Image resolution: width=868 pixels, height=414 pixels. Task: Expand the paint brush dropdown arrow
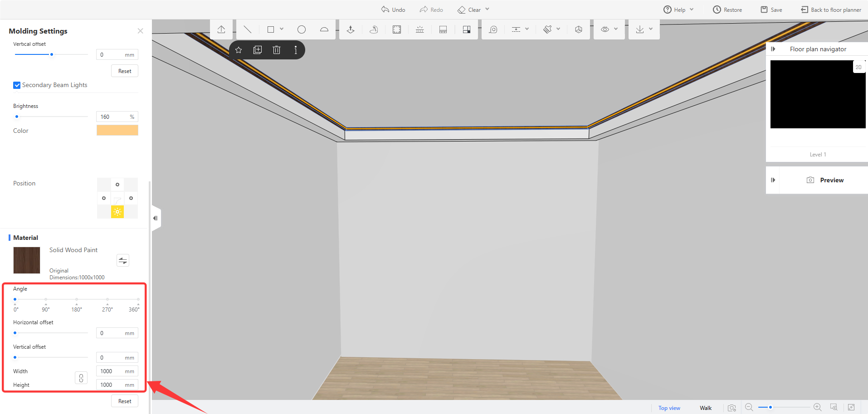558,29
